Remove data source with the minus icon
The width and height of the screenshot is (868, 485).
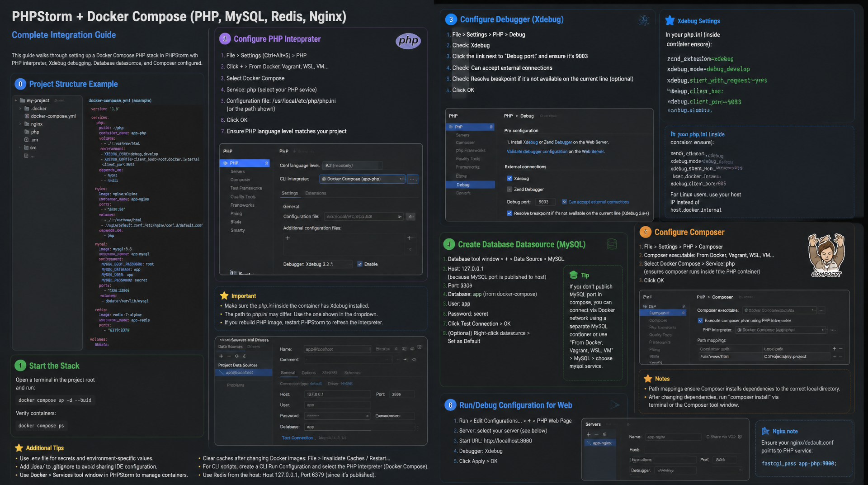(x=229, y=356)
